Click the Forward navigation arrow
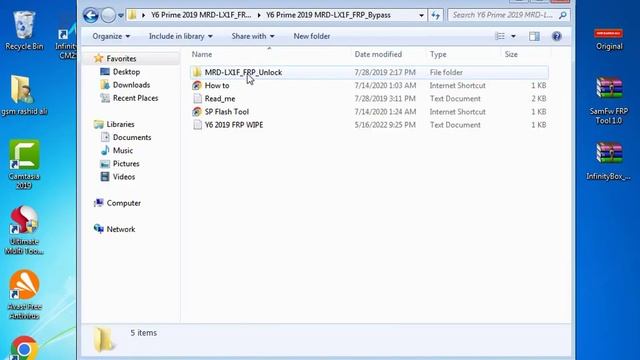 click(x=108, y=16)
